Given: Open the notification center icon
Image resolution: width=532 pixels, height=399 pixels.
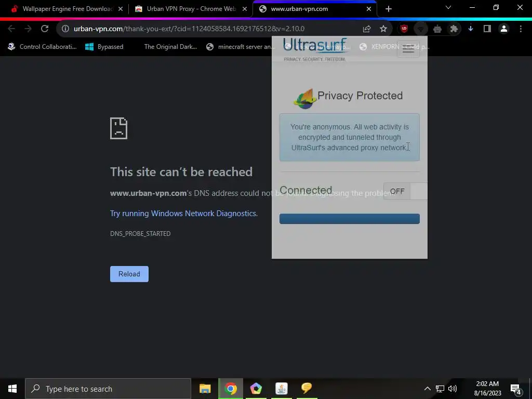Looking at the screenshot, I should click(x=515, y=389).
